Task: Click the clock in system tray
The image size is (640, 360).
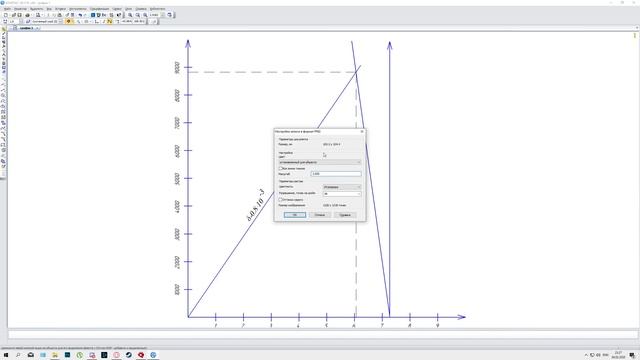Action: [618, 355]
